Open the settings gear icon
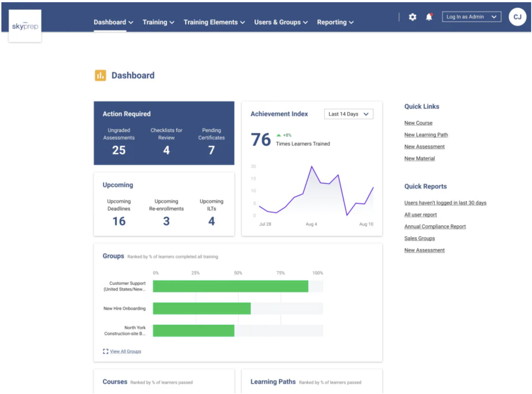The image size is (532, 394). [x=412, y=17]
